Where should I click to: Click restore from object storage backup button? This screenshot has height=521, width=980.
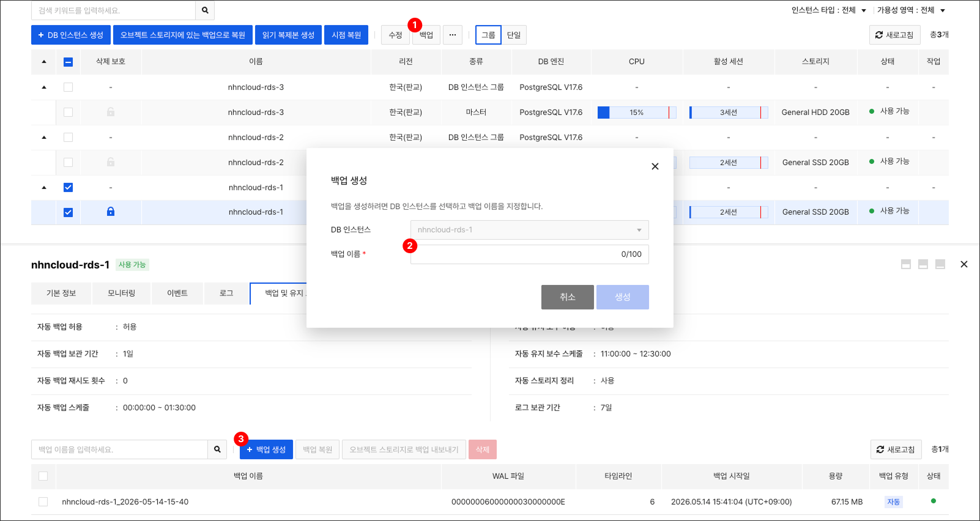[x=183, y=35]
